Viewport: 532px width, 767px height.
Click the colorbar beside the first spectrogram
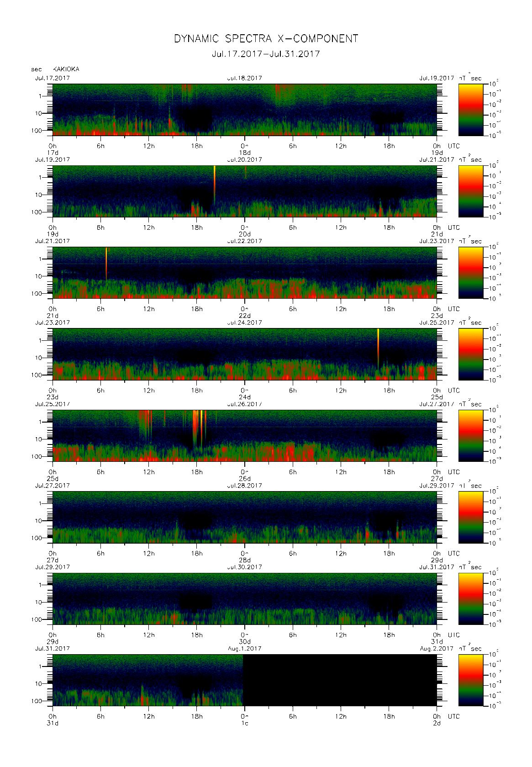tap(470, 110)
